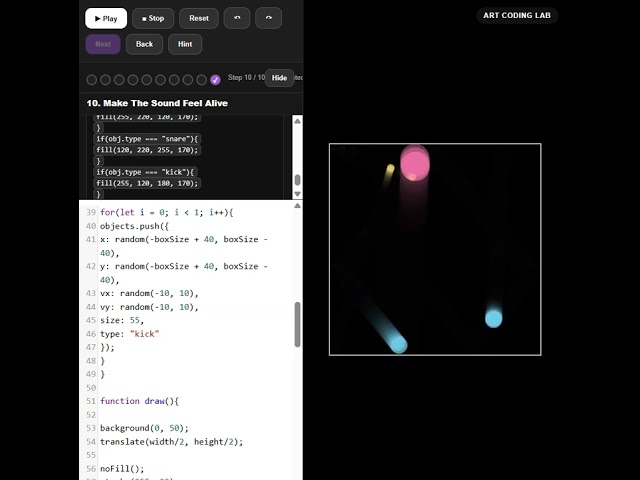Click code line 'vy: random(-10, 10),'
Image resolution: width=640 pixels, height=480 pixels.
click(149, 307)
